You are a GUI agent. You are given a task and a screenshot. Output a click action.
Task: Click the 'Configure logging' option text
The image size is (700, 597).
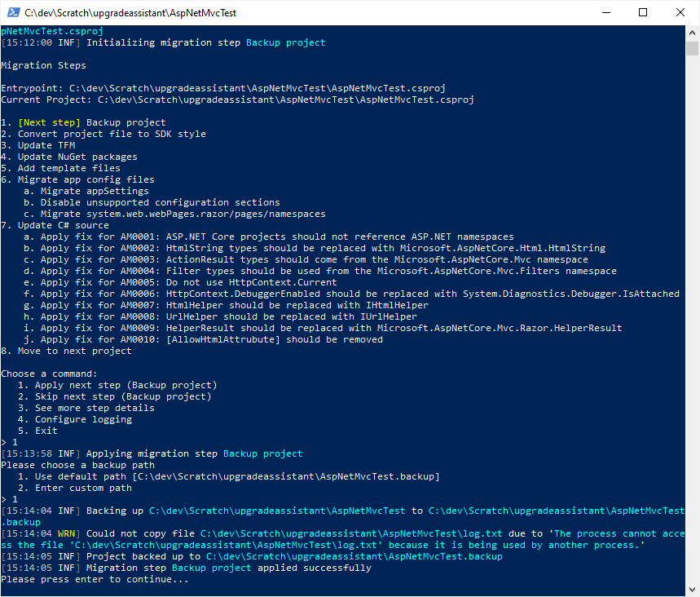[x=83, y=419]
